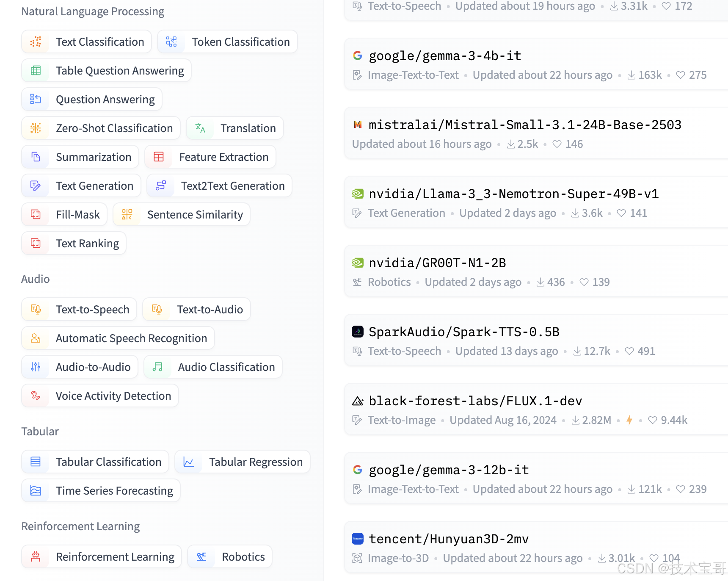Click the Tencent avatar icon

[x=358, y=539]
